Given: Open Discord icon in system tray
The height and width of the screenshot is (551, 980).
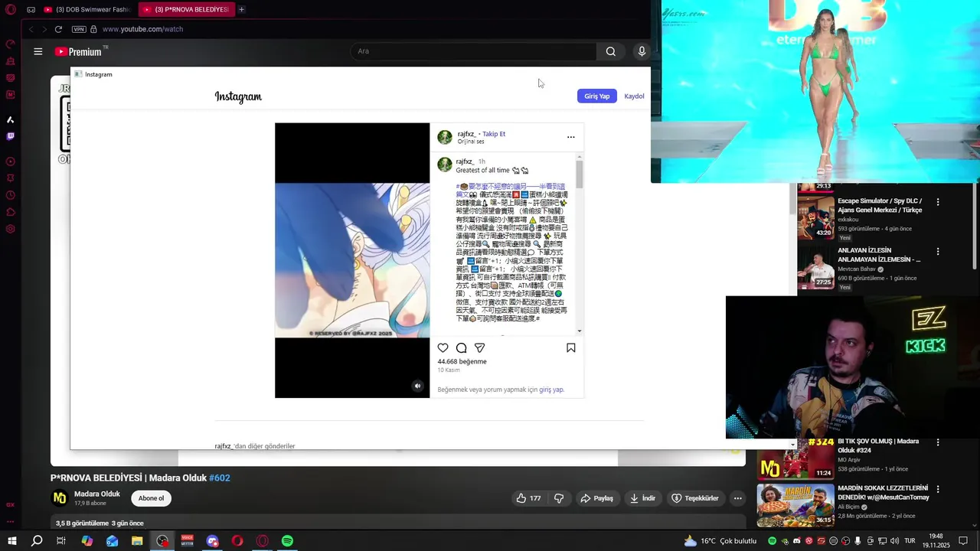Looking at the screenshot, I should (797, 541).
